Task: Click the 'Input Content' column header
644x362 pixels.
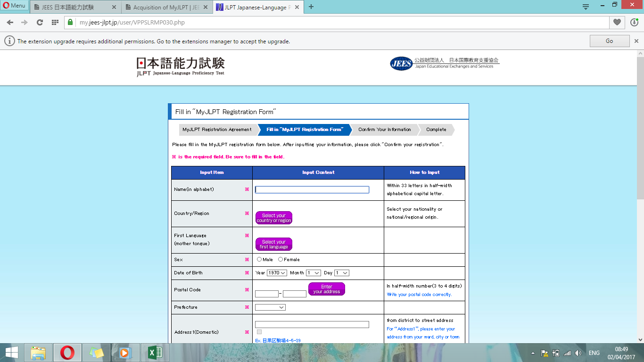Action: point(318,173)
